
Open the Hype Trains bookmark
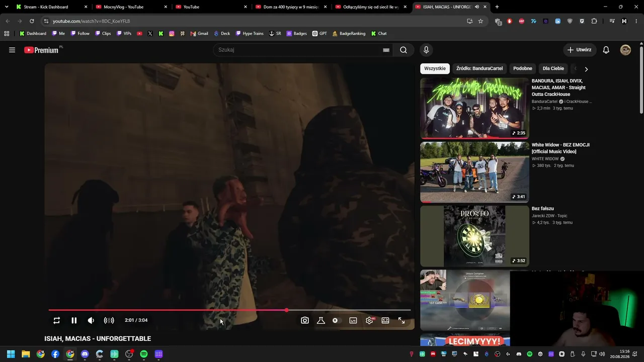pos(250,34)
